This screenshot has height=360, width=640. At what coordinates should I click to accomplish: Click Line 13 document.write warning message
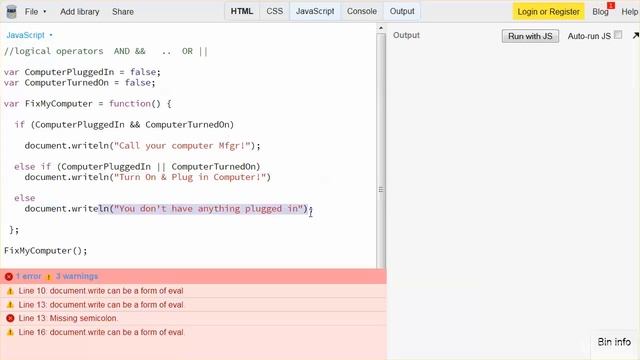(101, 305)
